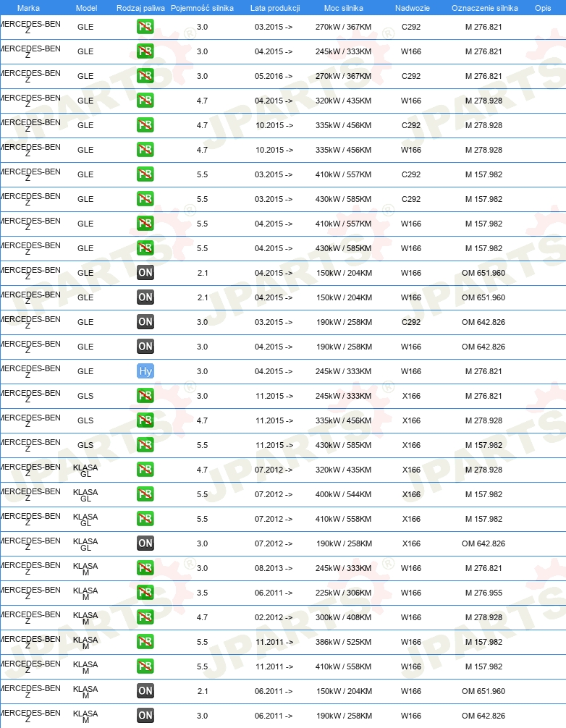The width and height of the screenshot is (566, 728).
Task: Click OM 651.960 in the KLASA M row
Action: tap(483, 691)
